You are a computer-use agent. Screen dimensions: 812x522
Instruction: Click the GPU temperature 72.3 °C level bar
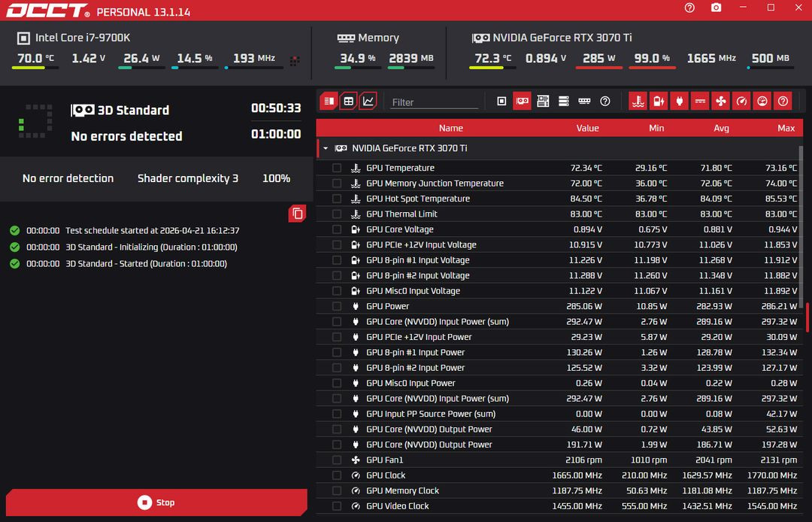492,68
